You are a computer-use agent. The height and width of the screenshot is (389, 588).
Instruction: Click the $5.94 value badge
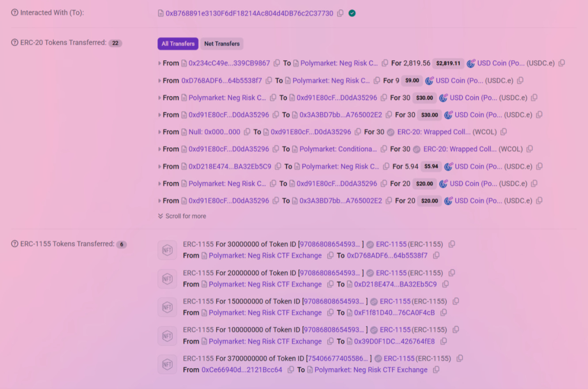pyautogui.click(x=431, y=167)
